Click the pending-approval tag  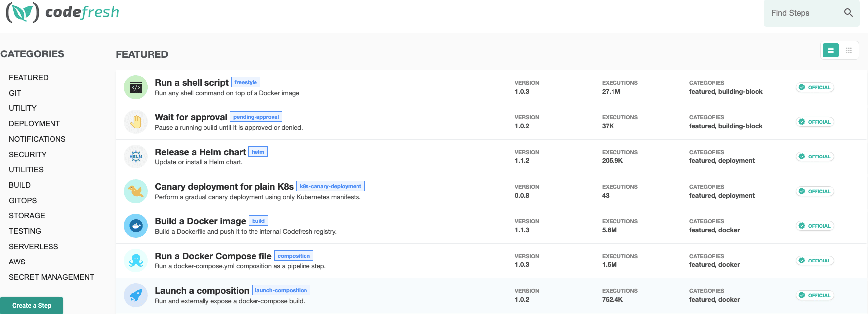tap(256, 117)
